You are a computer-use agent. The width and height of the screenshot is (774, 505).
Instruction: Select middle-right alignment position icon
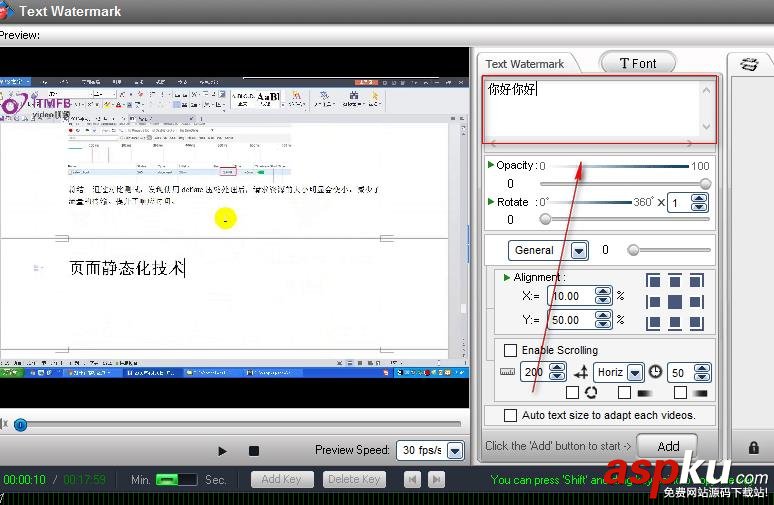coord(696,302)
